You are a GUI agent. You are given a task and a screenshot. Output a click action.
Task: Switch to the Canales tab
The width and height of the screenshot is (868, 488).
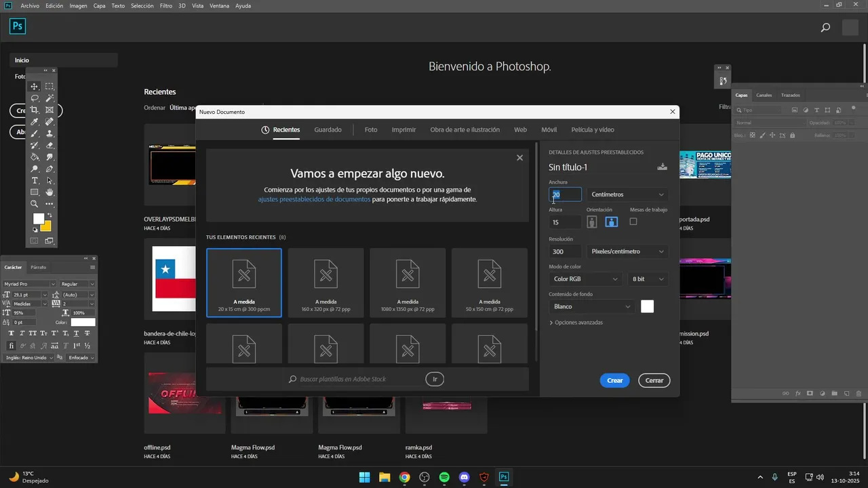coord(764,95)
